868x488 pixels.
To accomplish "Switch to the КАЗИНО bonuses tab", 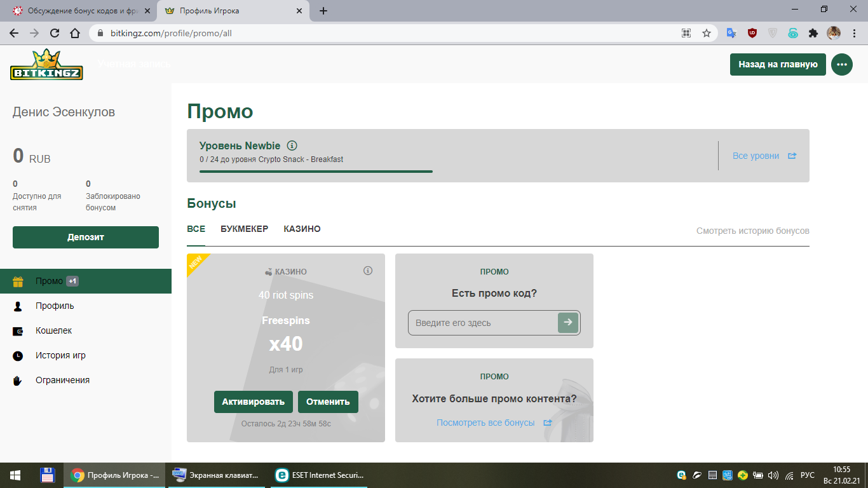I will pos(302,229).
